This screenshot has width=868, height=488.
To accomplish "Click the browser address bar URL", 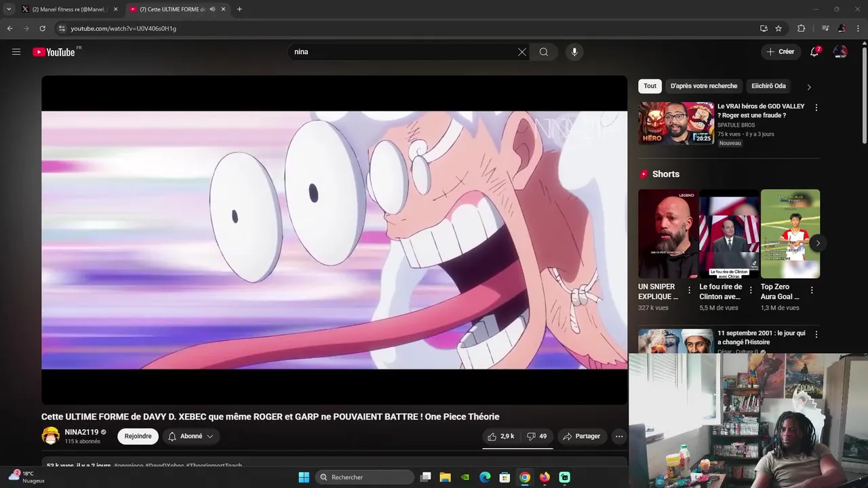I will tap(123, 28).
